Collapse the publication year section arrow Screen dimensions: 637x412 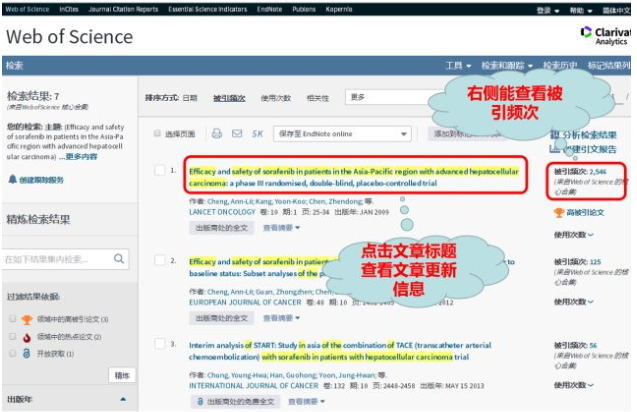(x=123, y=399)
